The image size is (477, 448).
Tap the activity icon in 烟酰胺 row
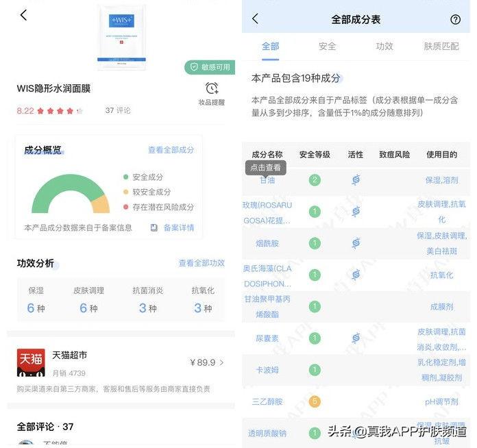pyautogui.click(x=356, y=243)
